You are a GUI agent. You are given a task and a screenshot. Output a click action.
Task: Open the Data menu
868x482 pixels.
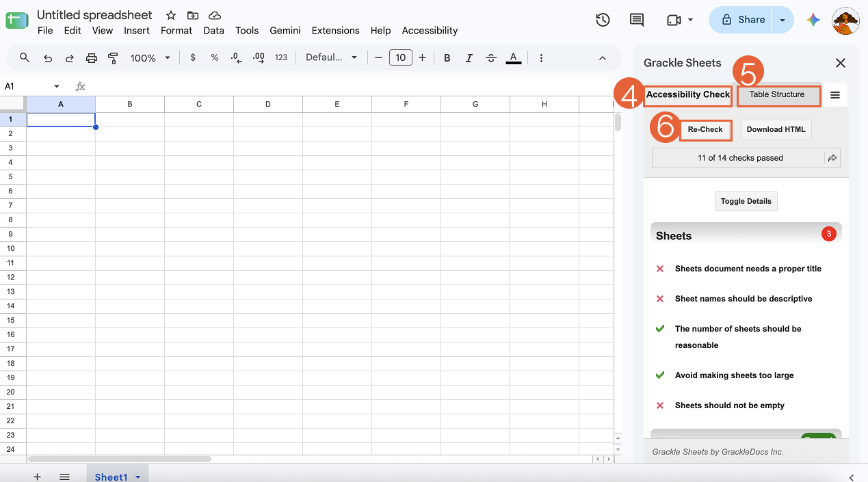[213, 30]
